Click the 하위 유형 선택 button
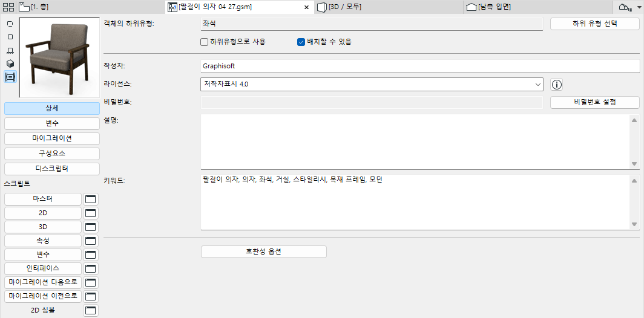The width and height of the screenshot is (644, 318). (x=595, y=24)
